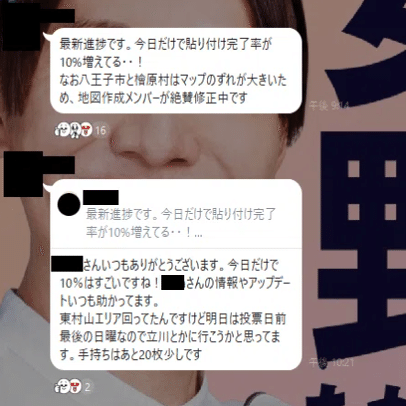Click the heart-eyes reaction beside the 16 count

point(86,129)
